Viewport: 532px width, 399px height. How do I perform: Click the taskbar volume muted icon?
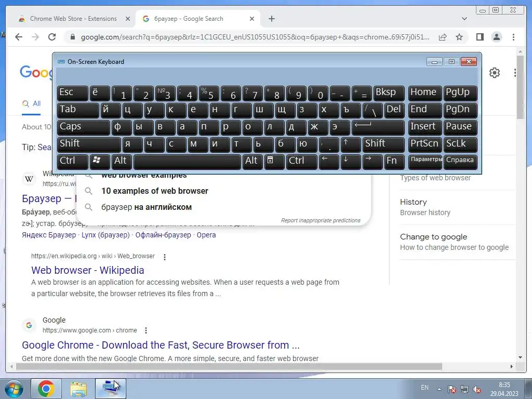point(477,389)
